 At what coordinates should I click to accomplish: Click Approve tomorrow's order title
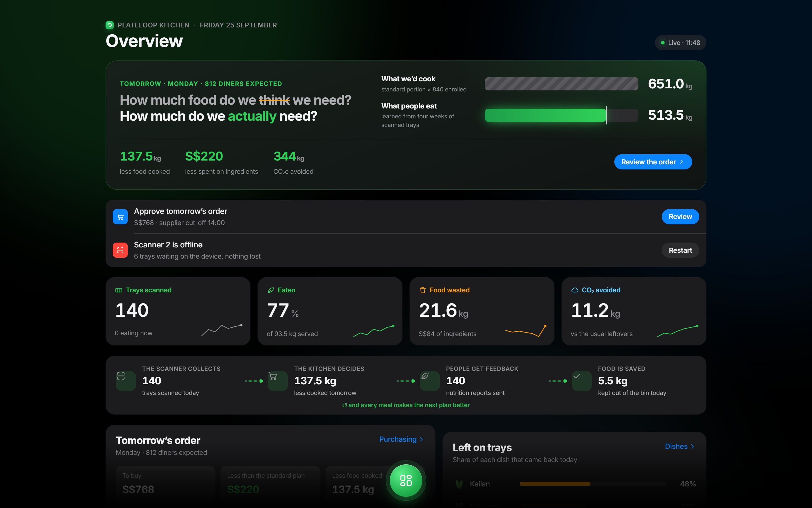[x=180, y=211]
